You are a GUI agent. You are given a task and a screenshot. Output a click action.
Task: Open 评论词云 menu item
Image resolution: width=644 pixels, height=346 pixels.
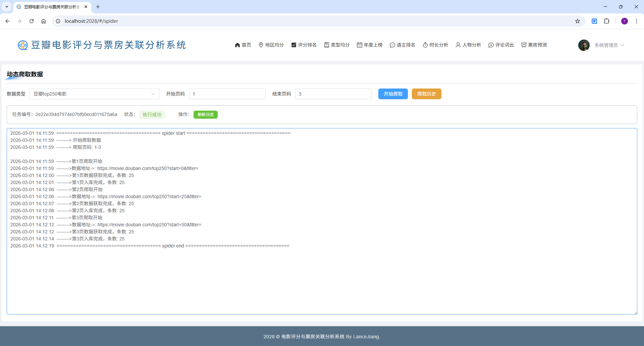click(x=501, y=45)
